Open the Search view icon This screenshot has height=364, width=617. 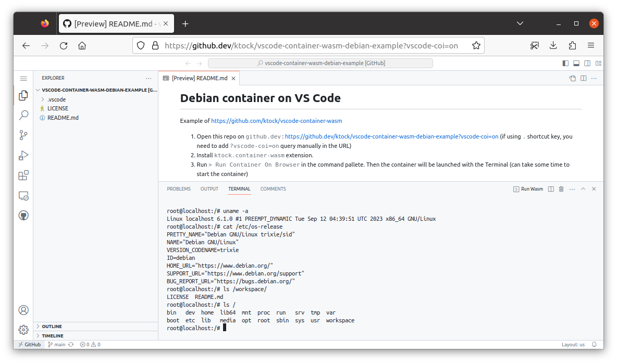23,115
